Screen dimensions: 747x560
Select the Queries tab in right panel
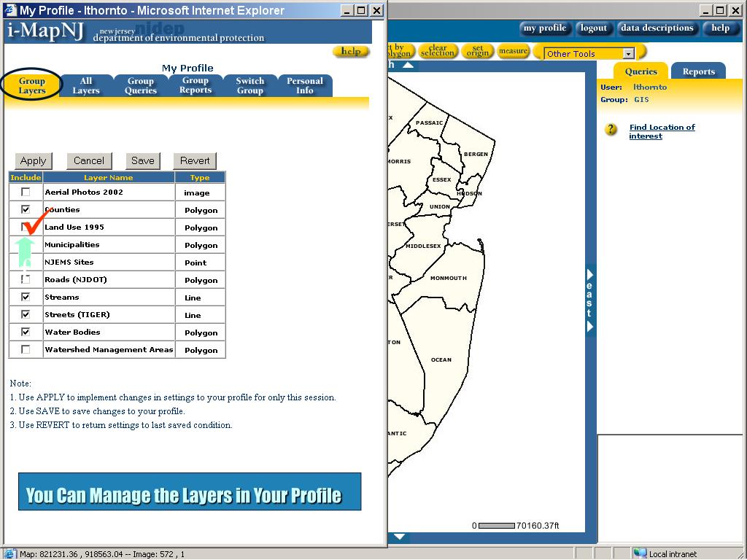(640, 71)
